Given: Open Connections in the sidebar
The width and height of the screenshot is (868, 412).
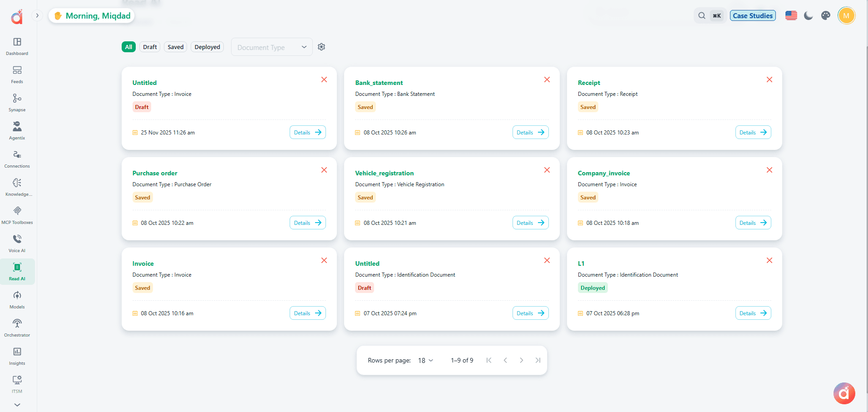Looking at the screenshot, I should [x=17, y=159].
